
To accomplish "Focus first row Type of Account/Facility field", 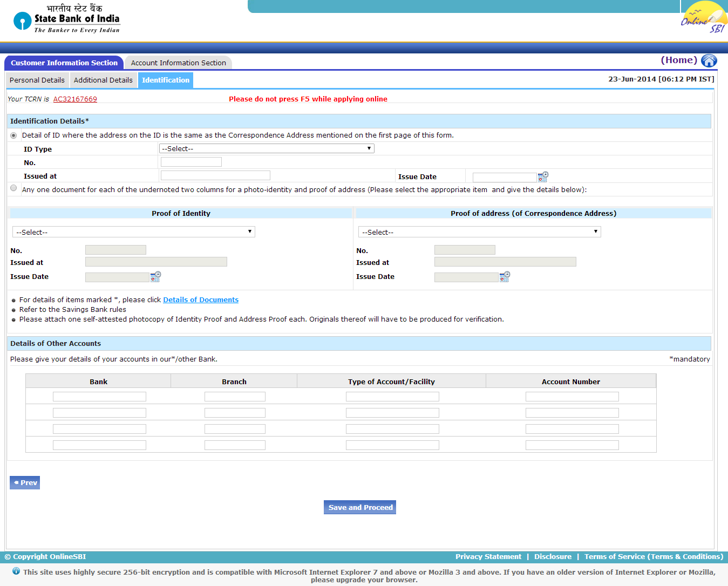I will [x=392, y=397].
